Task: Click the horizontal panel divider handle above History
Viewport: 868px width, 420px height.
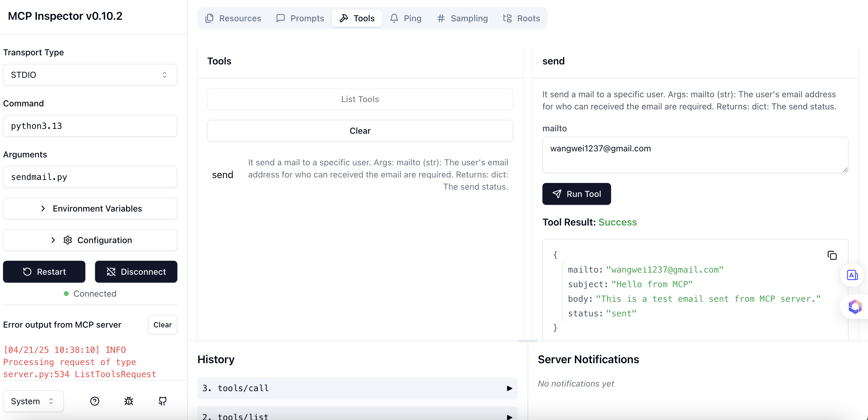Action: [x=528, y=341]
